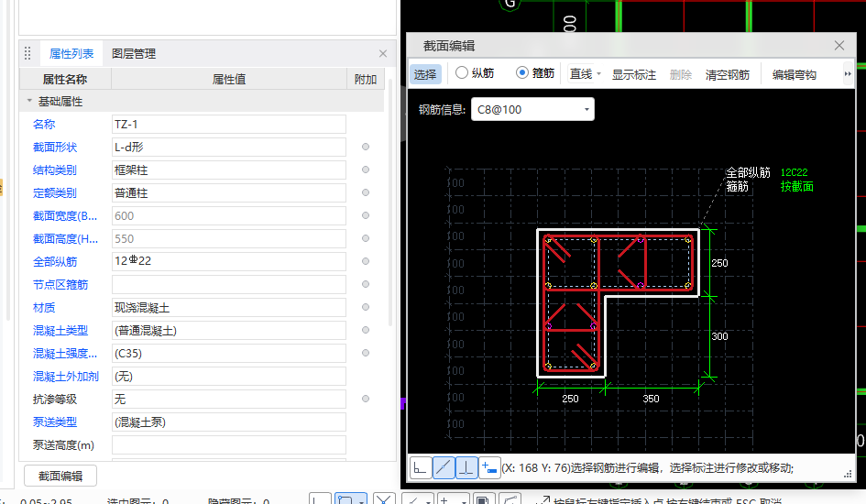Viewport: 866px width, 504px height.
Task: Close the property list panel
Action: [x=383, y=53]
